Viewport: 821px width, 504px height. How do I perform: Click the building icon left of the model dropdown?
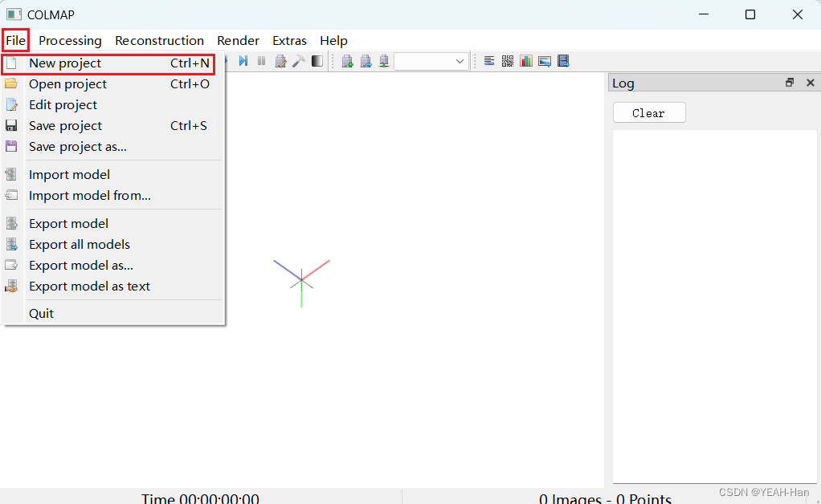(x=384, y=61)
